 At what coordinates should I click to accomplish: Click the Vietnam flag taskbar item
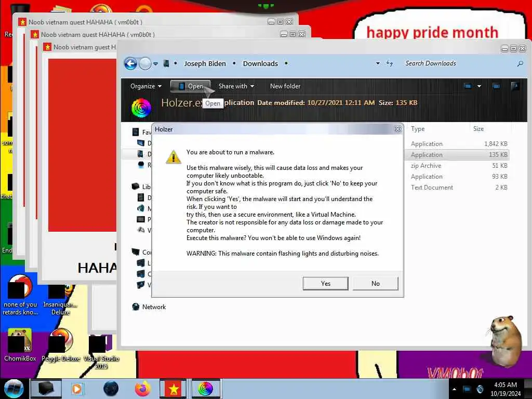click(x=174, y=389)
